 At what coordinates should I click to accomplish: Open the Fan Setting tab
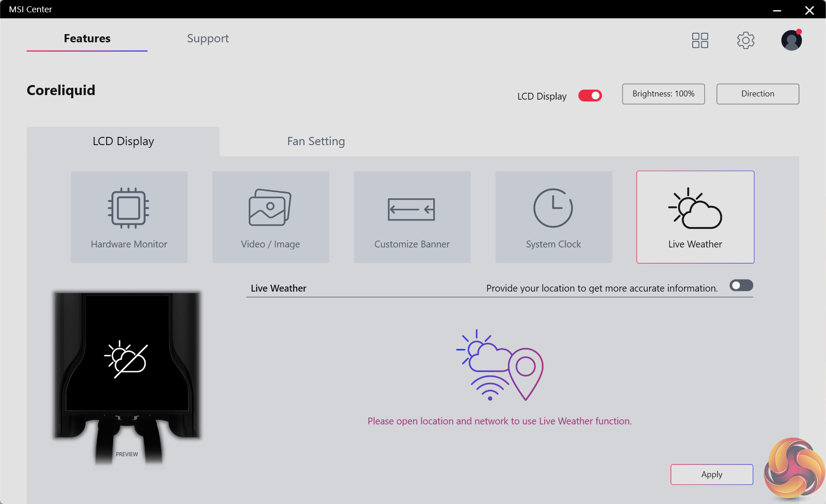pos(316,141)
